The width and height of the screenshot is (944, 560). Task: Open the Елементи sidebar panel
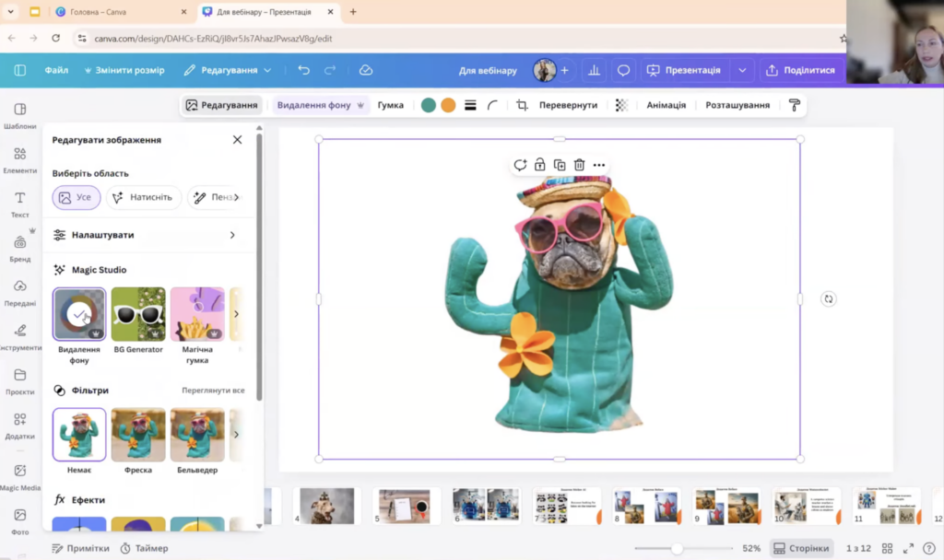(x=20, y=160)
